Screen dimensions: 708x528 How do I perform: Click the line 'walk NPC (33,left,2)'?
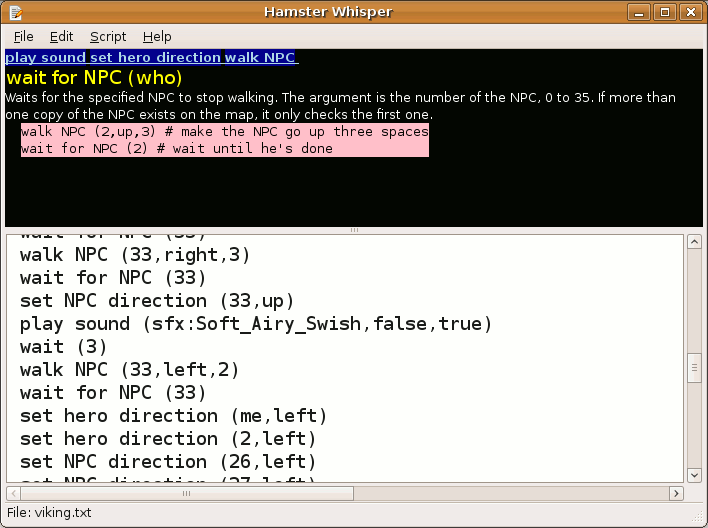(129, 370)
